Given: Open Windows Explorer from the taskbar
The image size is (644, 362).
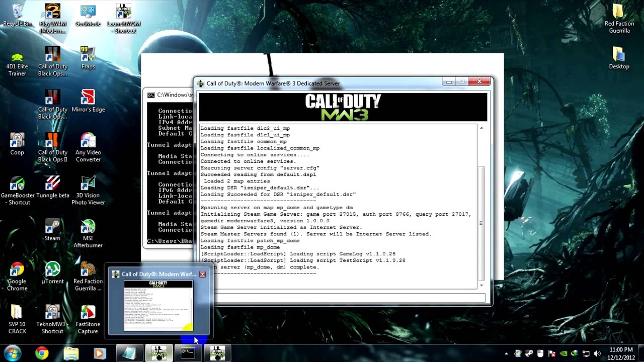Looking at the screenshot, I should coord(71,353).
